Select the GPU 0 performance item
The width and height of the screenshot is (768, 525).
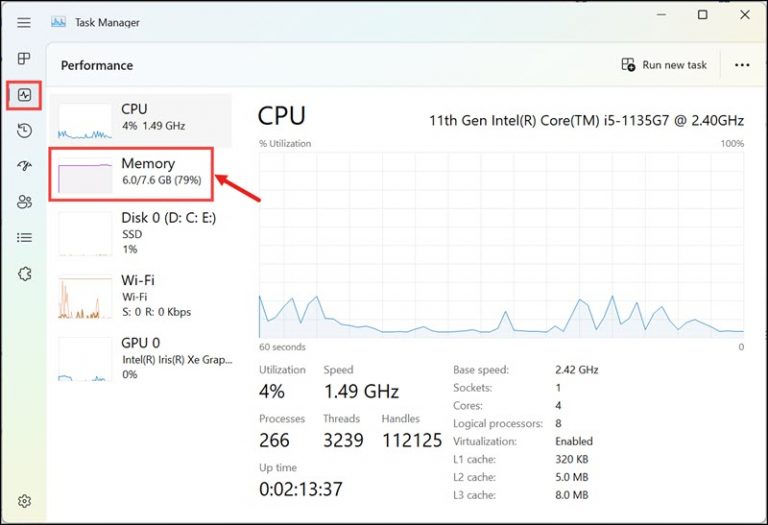coord(140,358)
